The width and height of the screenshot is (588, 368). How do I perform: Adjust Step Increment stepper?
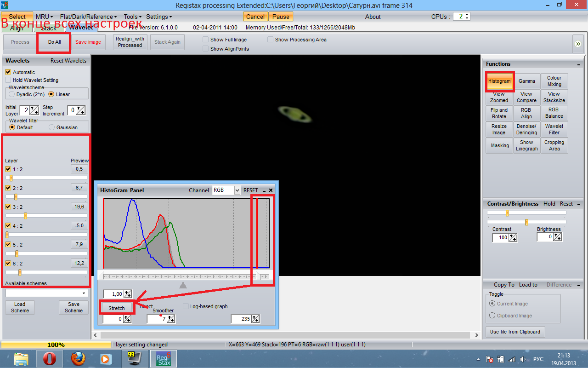81,110
